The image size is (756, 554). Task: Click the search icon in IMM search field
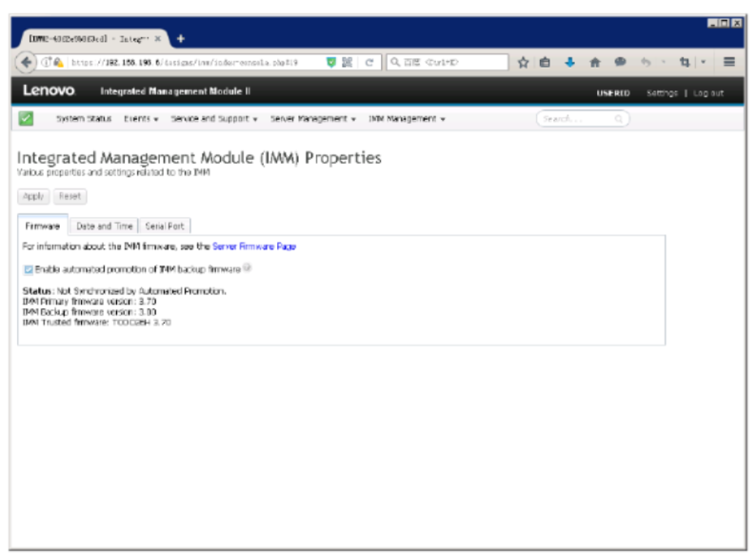click(619, 119)
